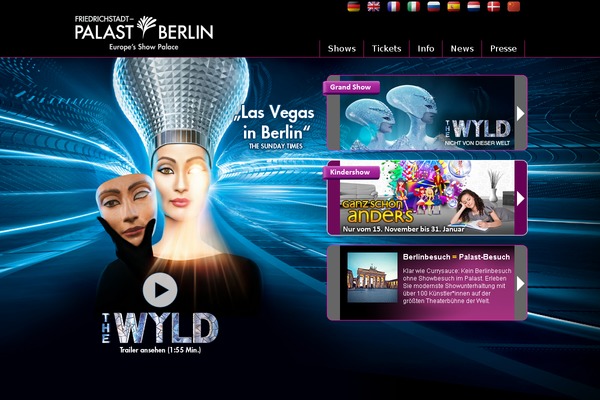
Task: Open THE WYLD show banner image
Action: click(x=427, y=113)
